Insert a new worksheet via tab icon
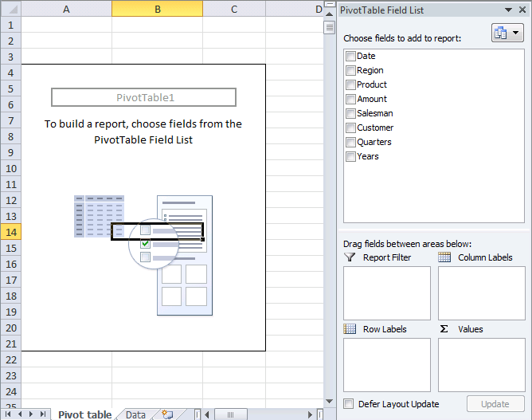The image size is (532, 420). tap(167, 414)
